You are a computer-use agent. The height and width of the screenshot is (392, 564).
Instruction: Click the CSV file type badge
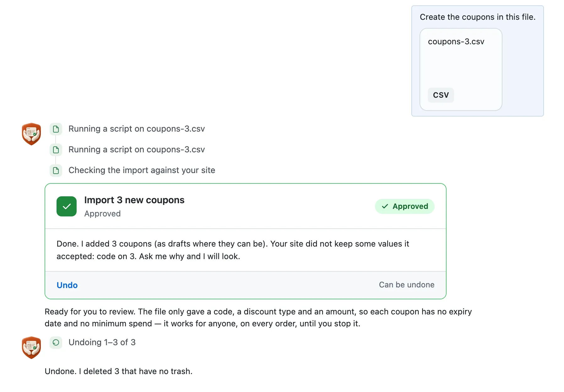pos(441,95)
